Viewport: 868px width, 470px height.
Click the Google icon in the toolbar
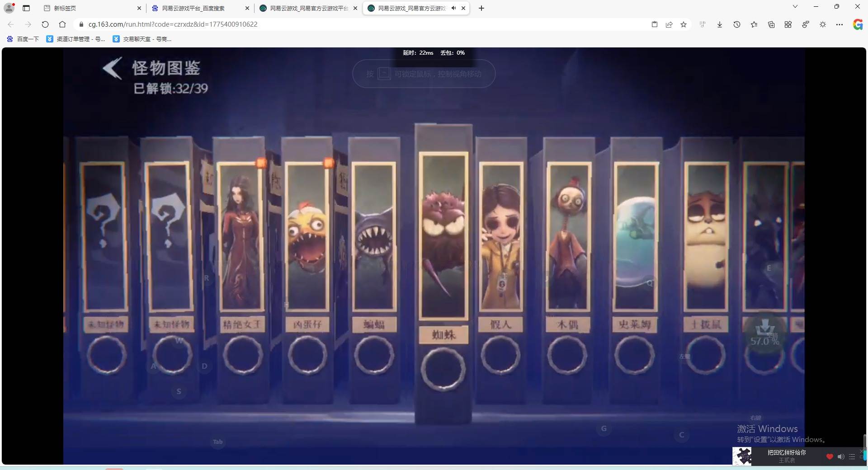click(858, 24)
